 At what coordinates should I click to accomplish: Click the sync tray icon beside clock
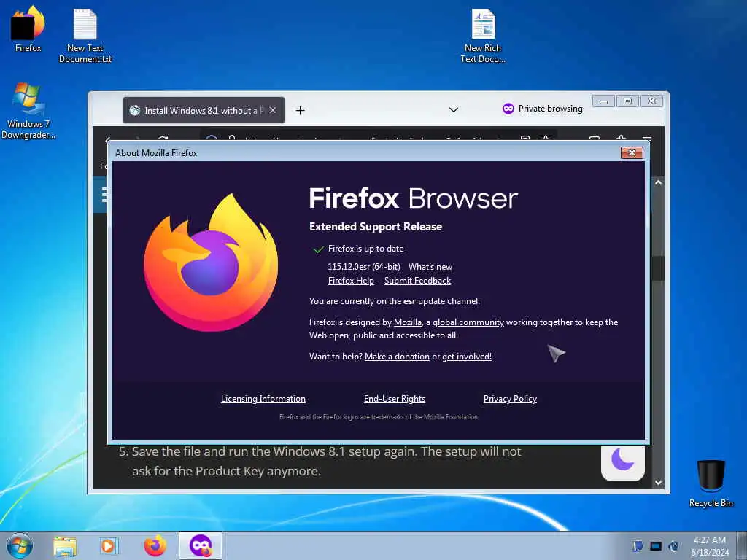tap(673, 546)
